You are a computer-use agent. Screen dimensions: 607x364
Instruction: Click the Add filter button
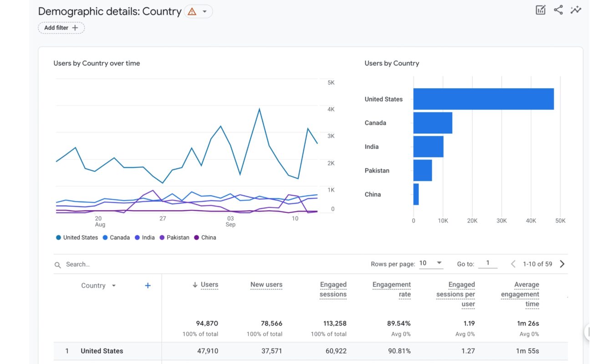(x=61, y=27)
